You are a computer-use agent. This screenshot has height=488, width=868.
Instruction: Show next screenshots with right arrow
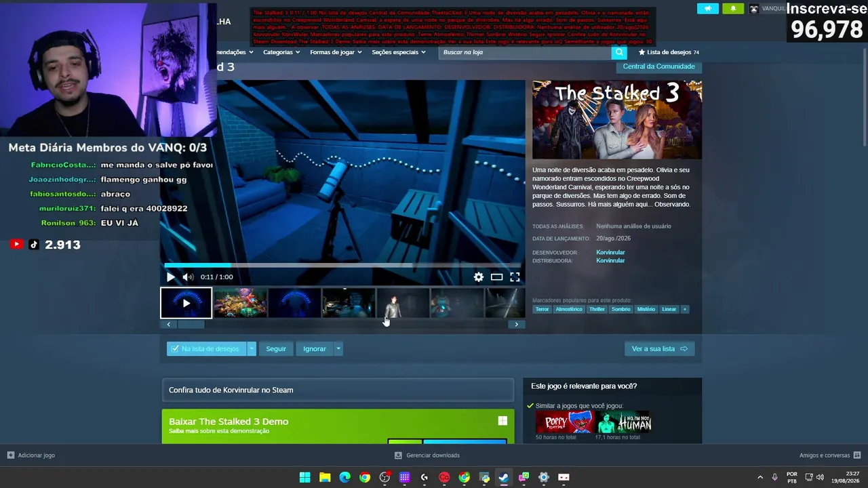[x=516, y=325]
